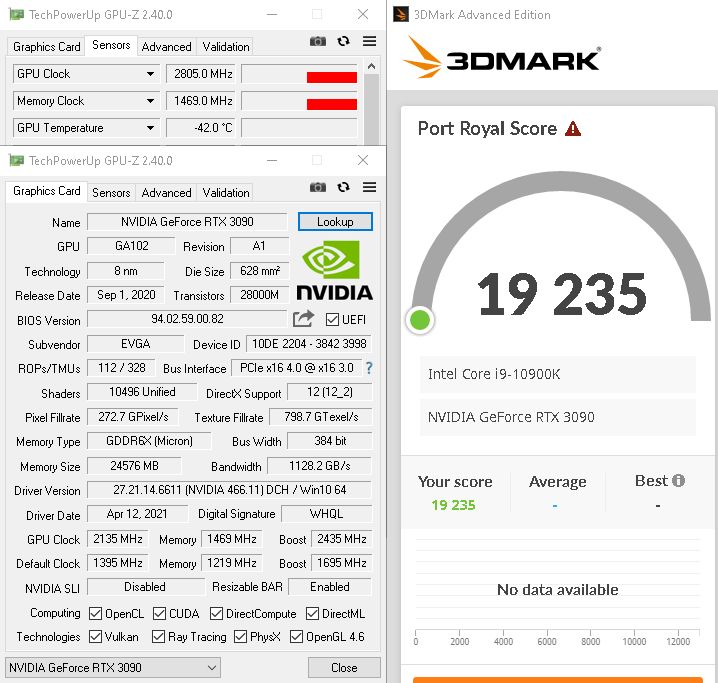The height and width of the screenshot is (683, 718).
Task: Click the Memory Type GDDR6X (Micron) field
Action: point(149,441)
